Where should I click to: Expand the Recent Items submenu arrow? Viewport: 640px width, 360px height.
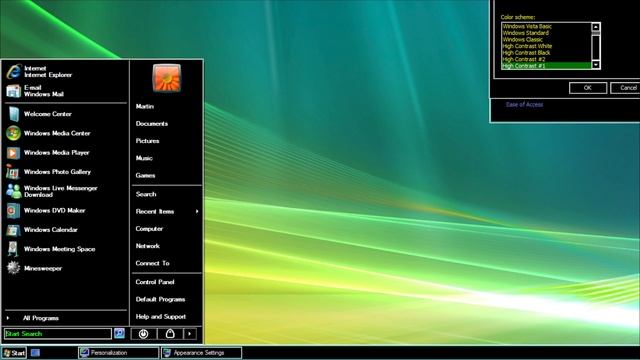point(197,211)
